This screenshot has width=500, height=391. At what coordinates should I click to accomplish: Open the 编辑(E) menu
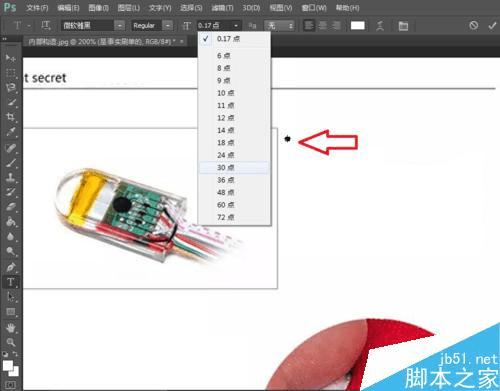click(x=68, y=8)
